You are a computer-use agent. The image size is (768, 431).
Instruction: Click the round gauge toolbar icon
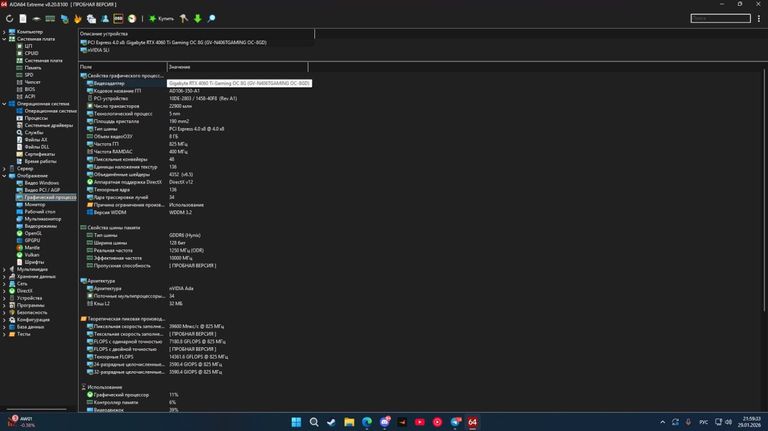(132, 19)
